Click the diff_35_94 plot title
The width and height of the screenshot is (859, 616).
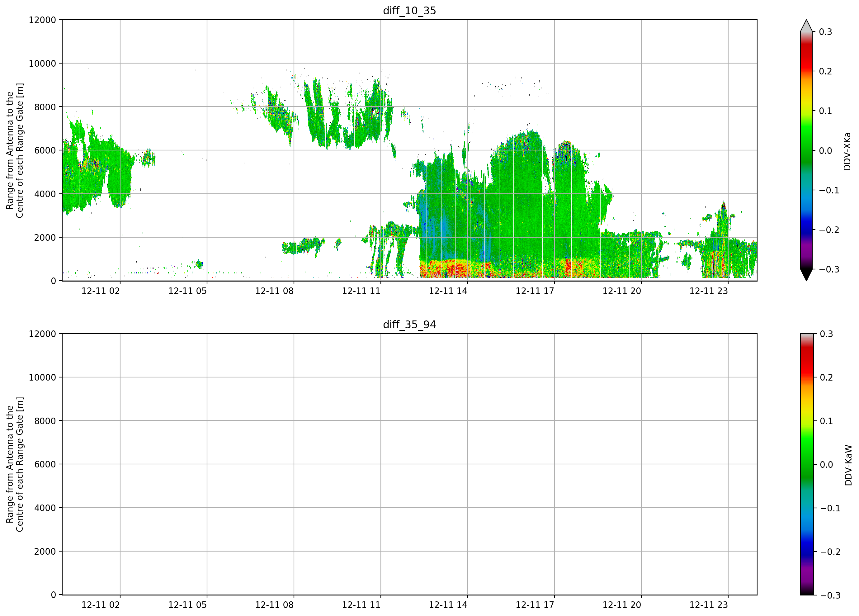(409, 325)
